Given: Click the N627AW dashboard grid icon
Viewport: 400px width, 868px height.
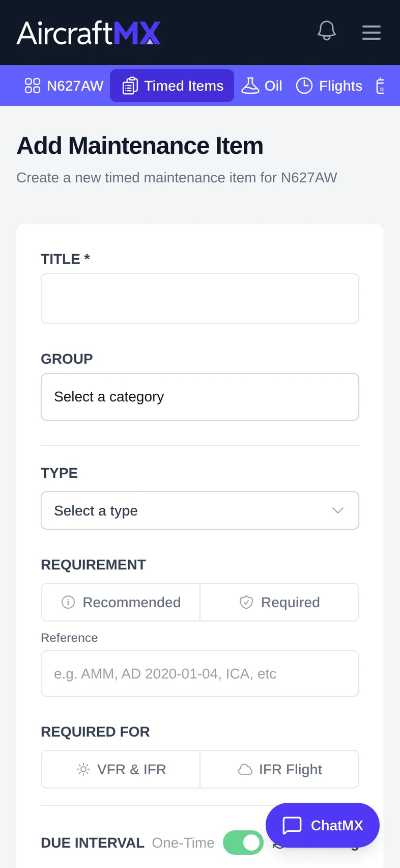Looking at the screenshot, I should 33,86.
